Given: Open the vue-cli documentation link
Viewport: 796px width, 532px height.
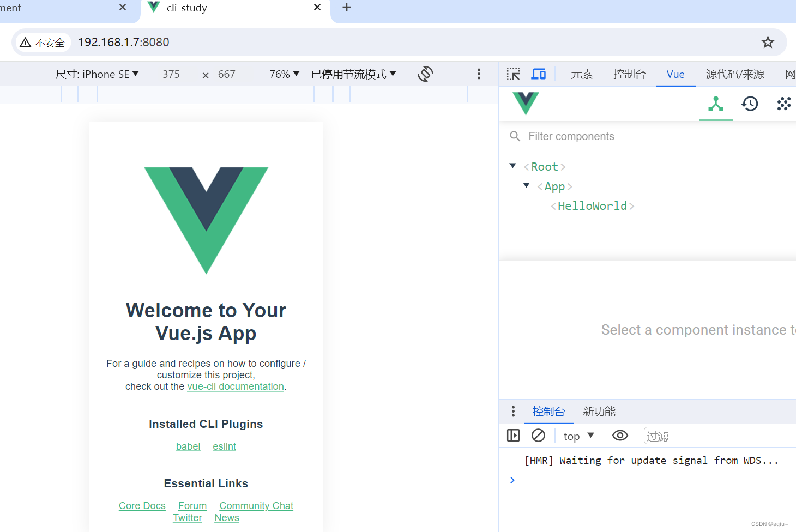Looking at the screenshot, I should (236, 386).
